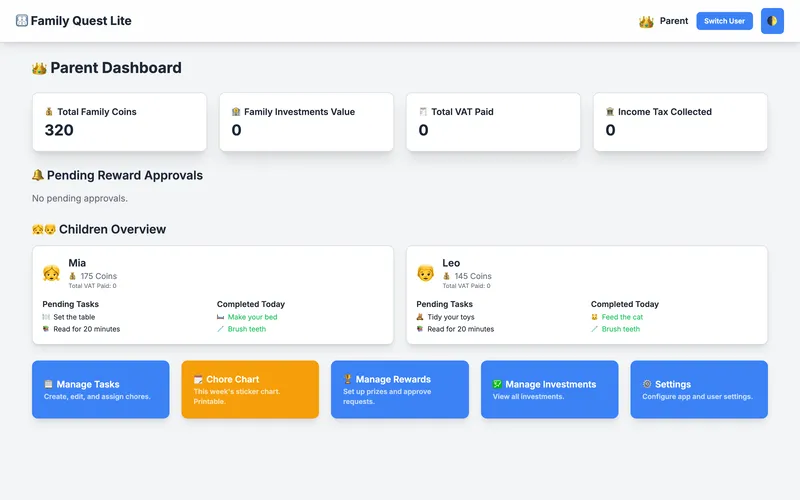The height and width of the screenshot is (500, 800).
Task: Click the bank icon by Family Investments Value
Action: [236, 112]
